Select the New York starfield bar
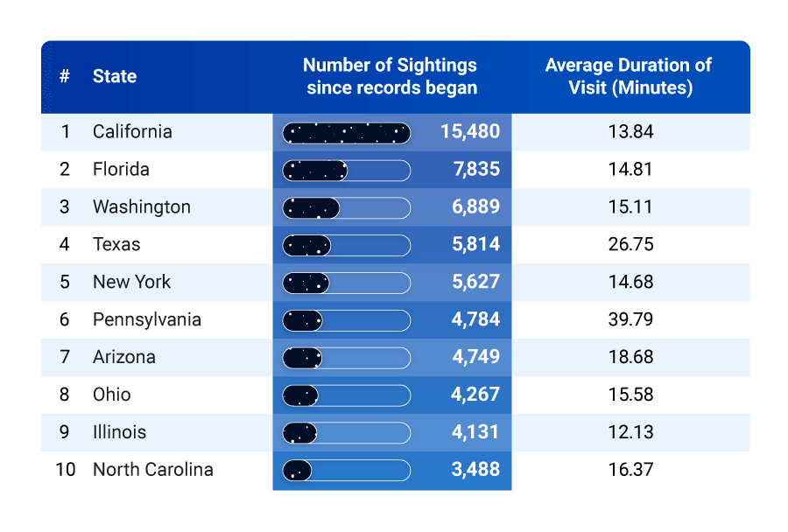Screen dimensions: 788x532 pyautogui.click(x=306, y=283)
